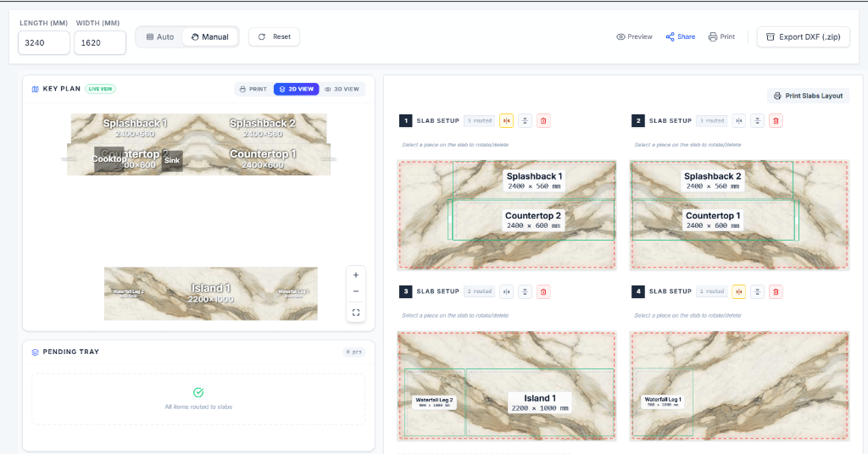Click the '1 routed' badge on Slab 4
Image resolution: width=868 pixels, height=454 pixels.
pos(712,291)
